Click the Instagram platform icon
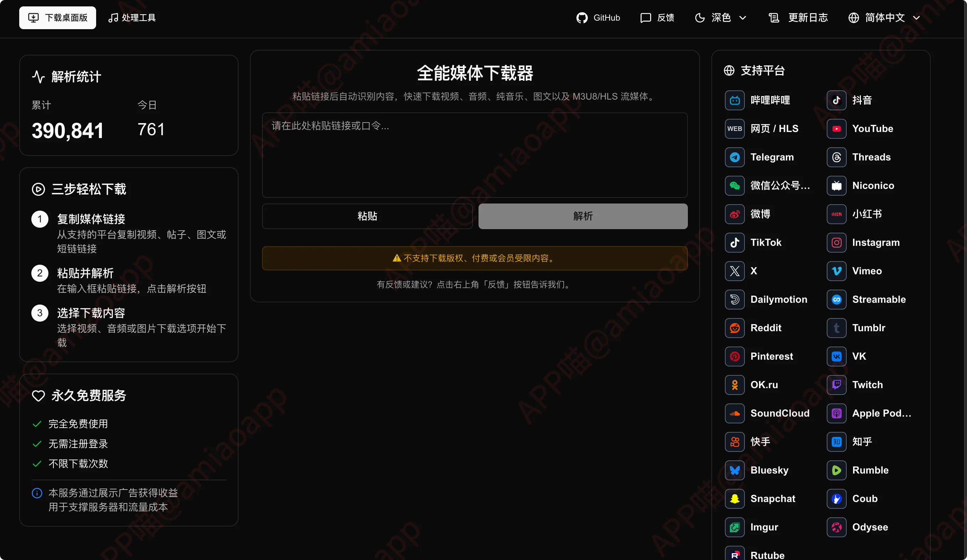 [836, 242]
